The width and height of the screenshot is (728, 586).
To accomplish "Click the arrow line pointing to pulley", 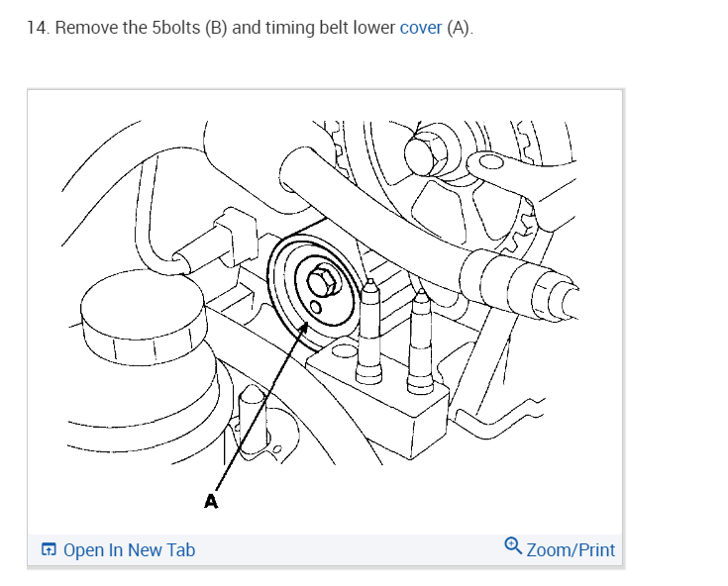I will tap(260, 408).
